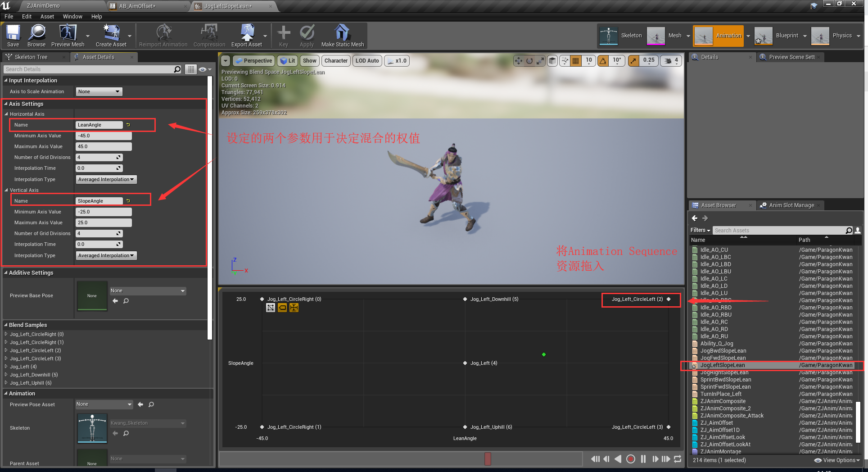Click the Record button in playback controls

[631, 459]
